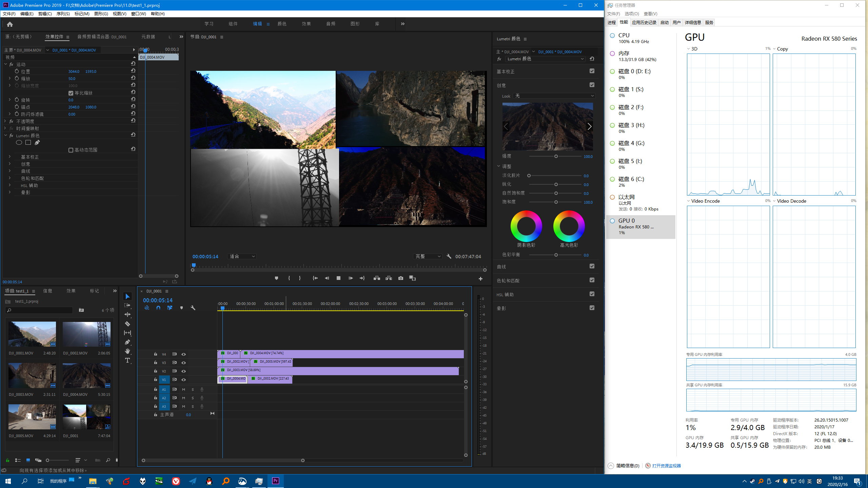Adjust the 强度 intensity slider
This screenshot has height=488, width=868.
(x=556, y=156)
